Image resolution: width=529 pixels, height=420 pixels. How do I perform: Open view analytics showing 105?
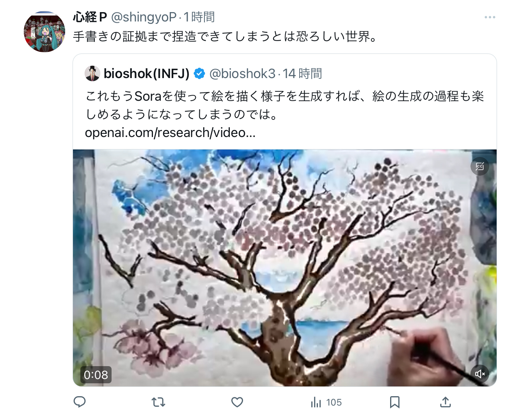326,402
